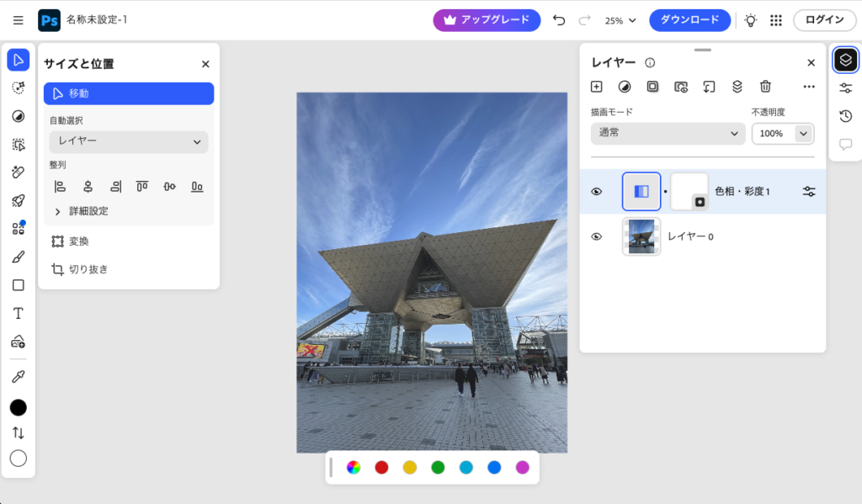Swap foreground and background colors

click(18, 432)
